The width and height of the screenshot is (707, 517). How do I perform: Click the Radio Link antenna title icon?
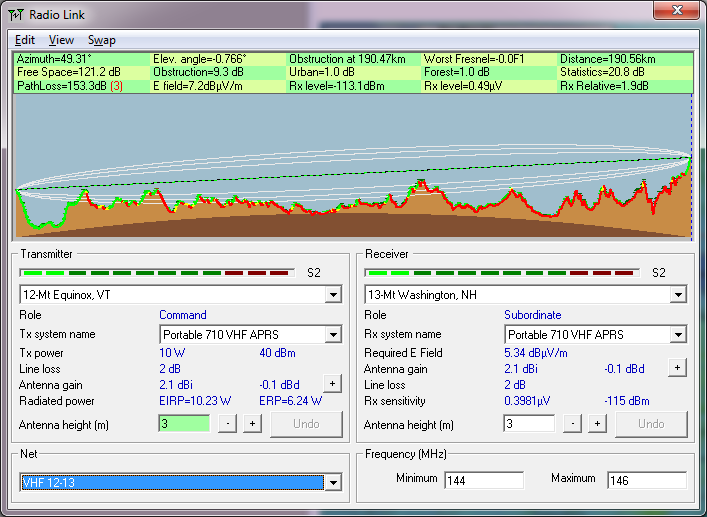[x=16, y=15]
